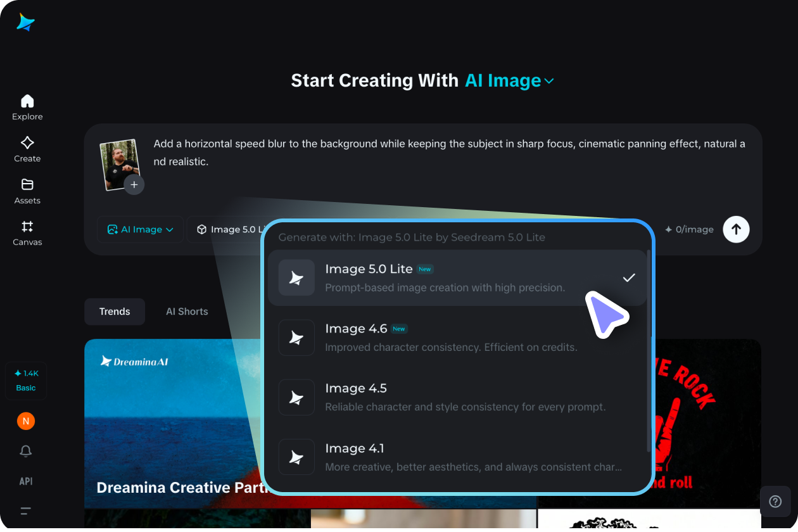Click the Dreamina logo icon
The width and height of the screenshot is (798, 532).
26,22
